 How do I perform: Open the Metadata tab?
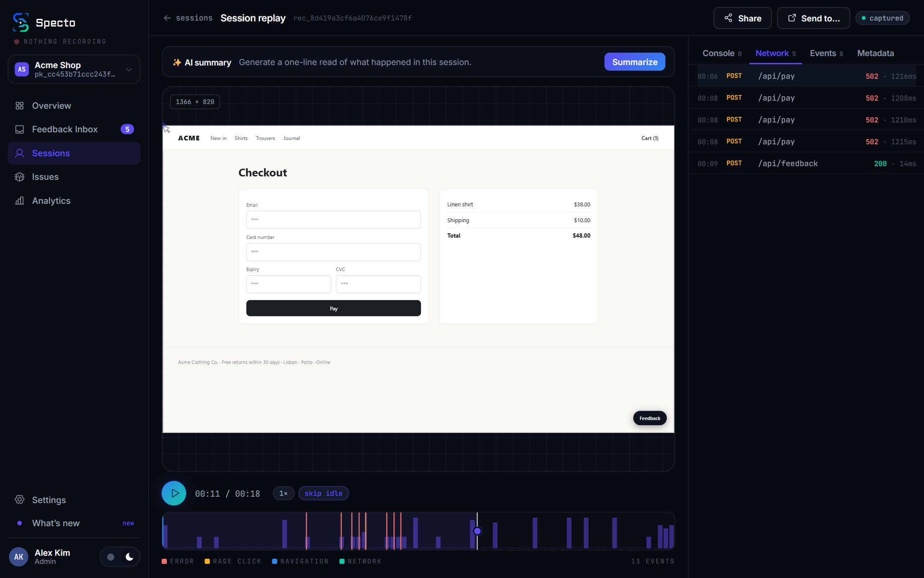(x=875, y=53)
